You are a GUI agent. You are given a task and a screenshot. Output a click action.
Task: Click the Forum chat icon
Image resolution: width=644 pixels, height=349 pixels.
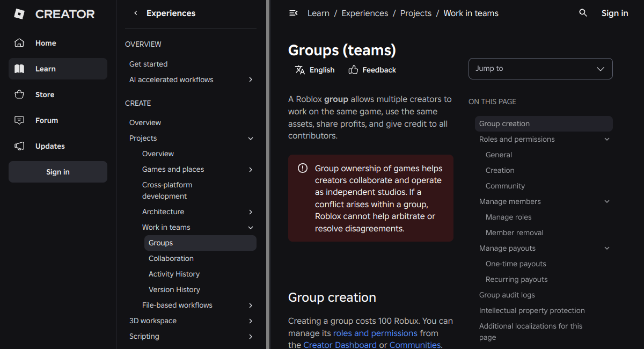coord(19,120)
